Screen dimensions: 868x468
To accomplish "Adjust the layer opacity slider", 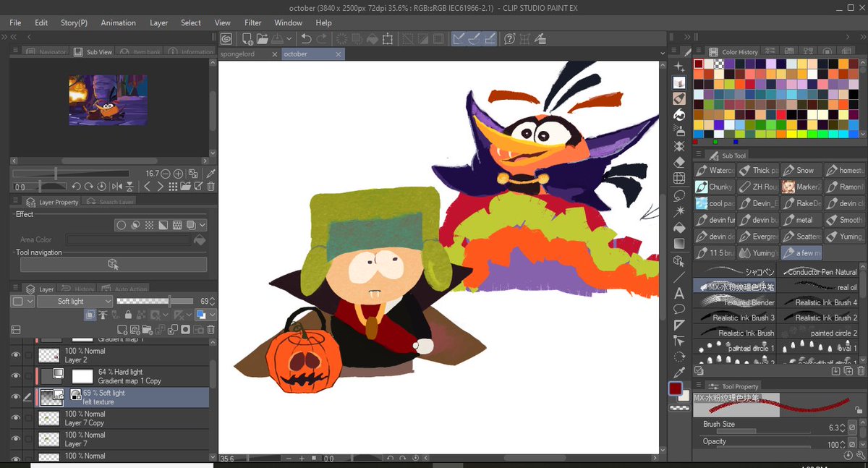I will pyautogui.click(x=156, y=301).
